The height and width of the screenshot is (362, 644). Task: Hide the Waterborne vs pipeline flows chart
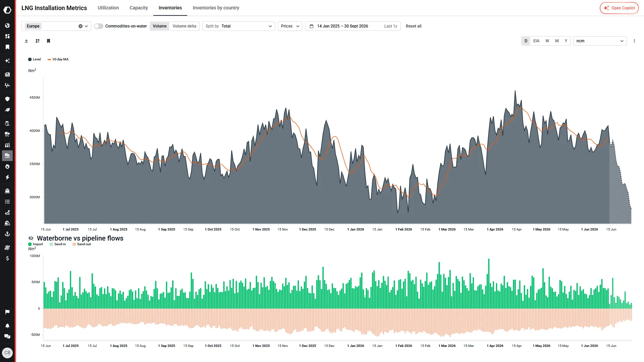pyautogui.click(x=31, y=238)
